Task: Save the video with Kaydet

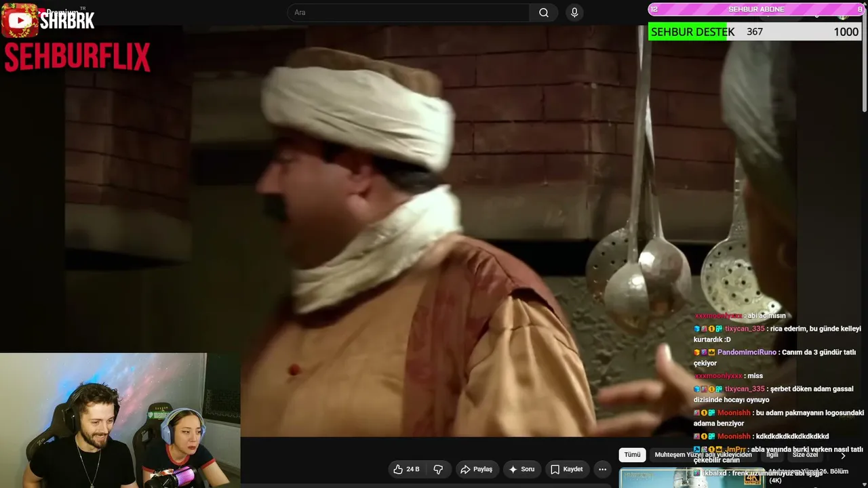Action: click(566, 469)
